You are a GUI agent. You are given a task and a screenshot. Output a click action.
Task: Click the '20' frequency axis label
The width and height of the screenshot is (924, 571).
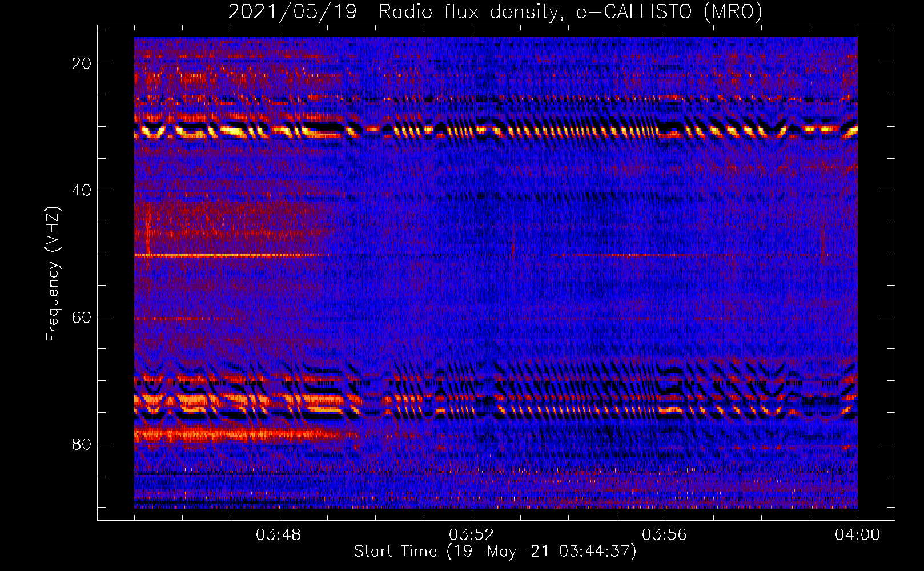(82, 63)
